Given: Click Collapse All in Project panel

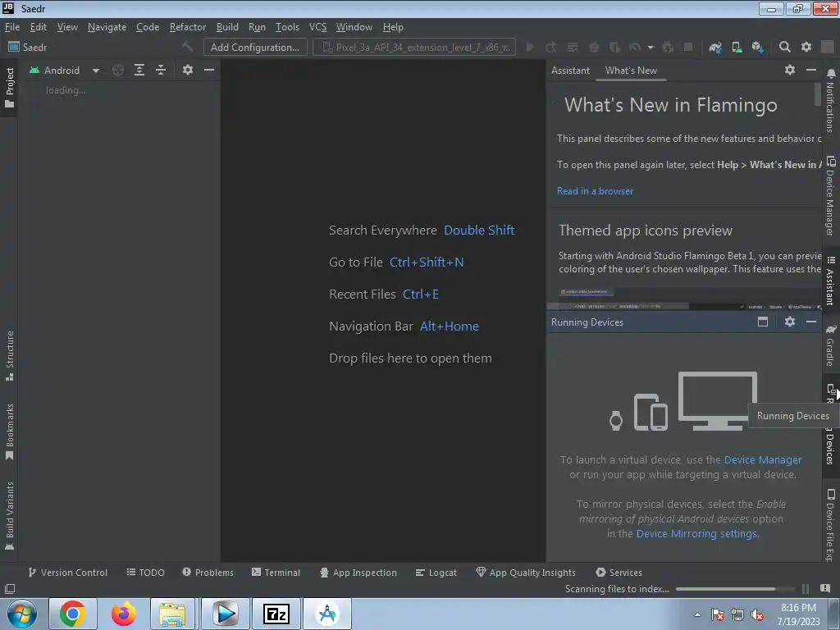Looking at the screenshot, I should pyautogui.click(x=161, y=71).
